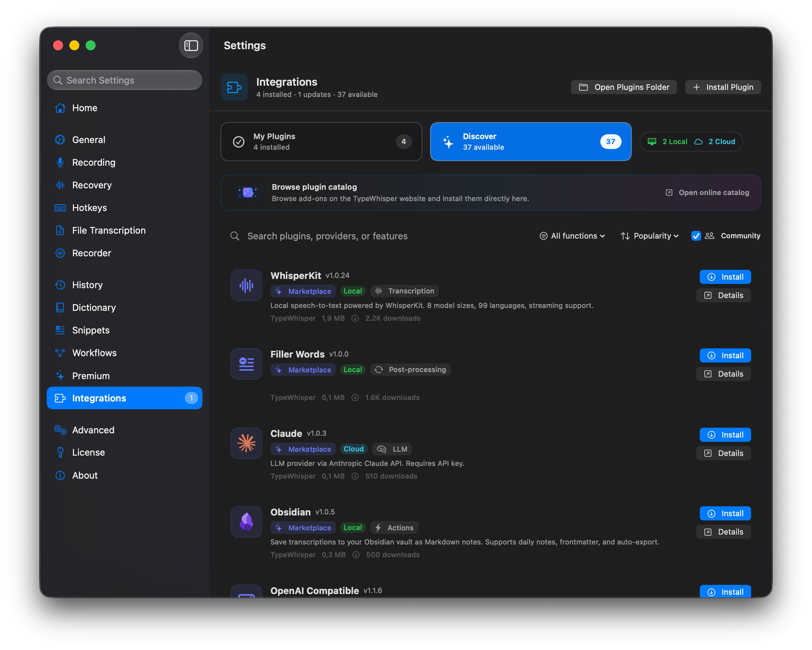Click the Hotkeys keyboard icon
The width and height of the screenshot is (812, 650).
tap(60, 208)
